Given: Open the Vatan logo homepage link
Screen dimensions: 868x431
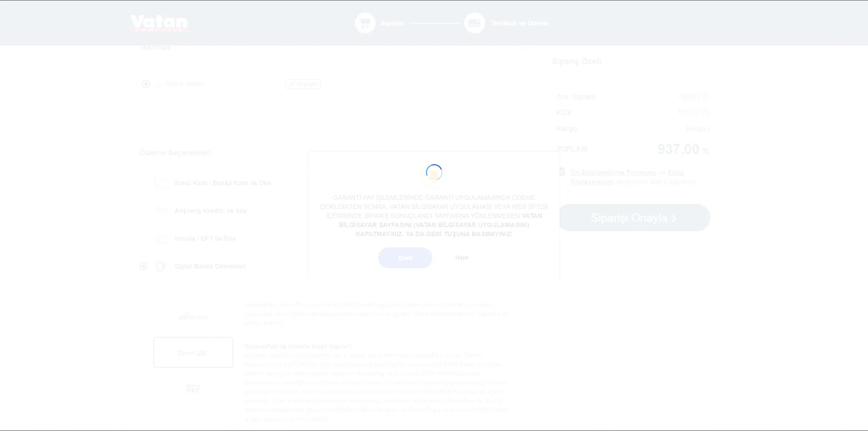Looking at the screenshot, I should tap(159, 23).
